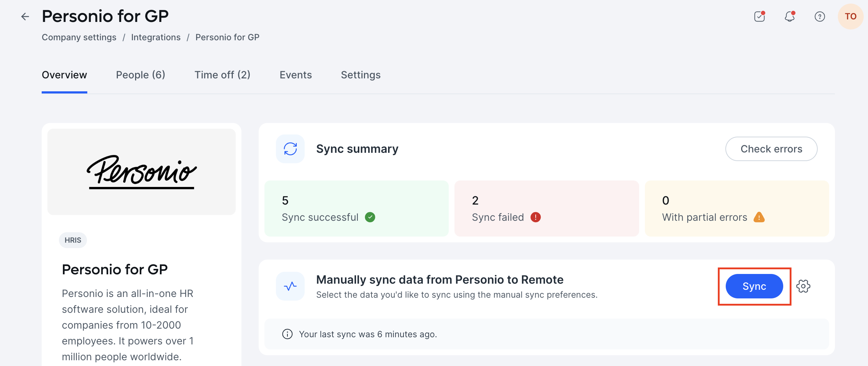Go back using the left arrow
This screenshot has height=366, width=868.
coord(25,17)
